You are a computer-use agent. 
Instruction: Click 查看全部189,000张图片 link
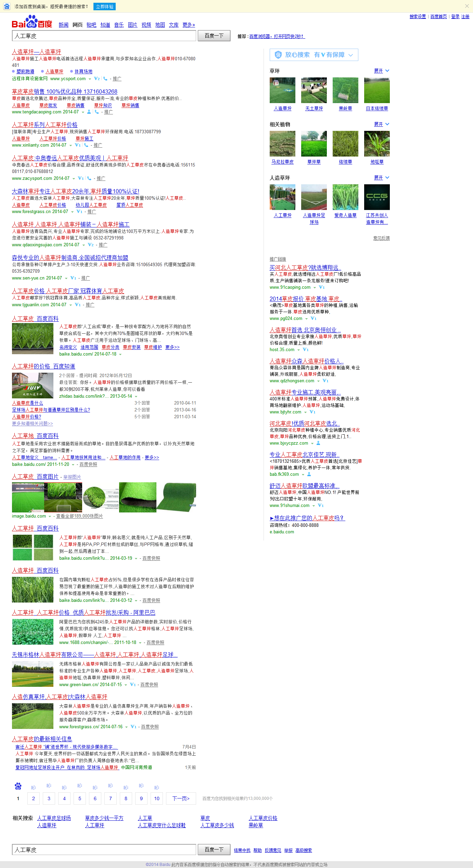pyautogui.click(x=79, y=516)
